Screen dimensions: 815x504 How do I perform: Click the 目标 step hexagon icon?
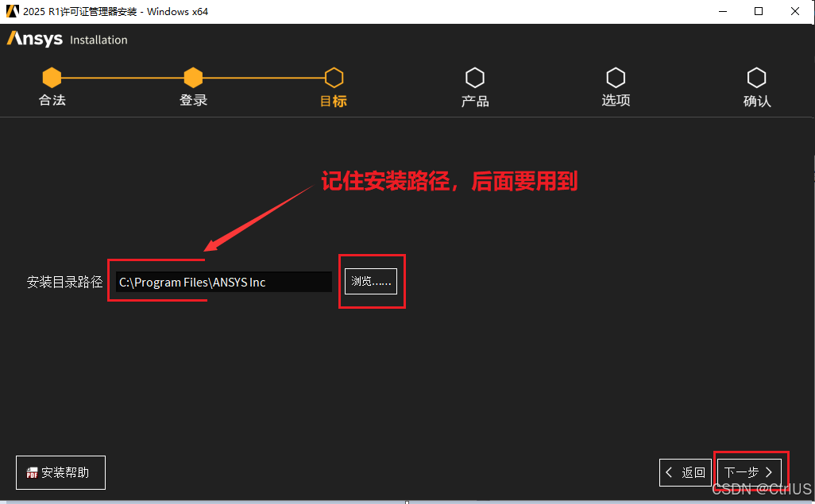[x=334, y=78]
